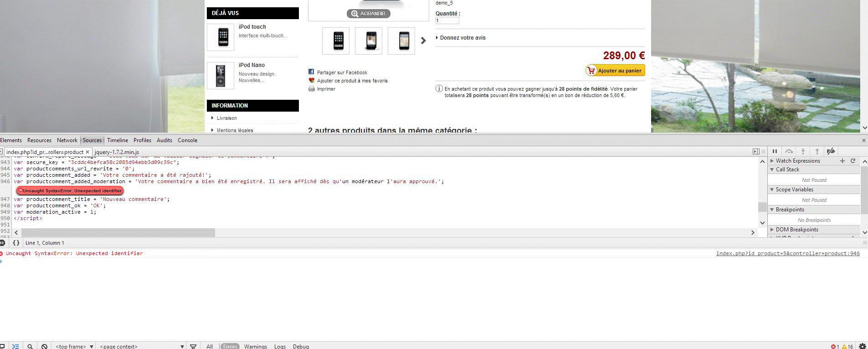Image resolution: width=868 pixels, height=349 pixels.
Task: Toggle the console drawer icon
Action: tap(15, 346)
